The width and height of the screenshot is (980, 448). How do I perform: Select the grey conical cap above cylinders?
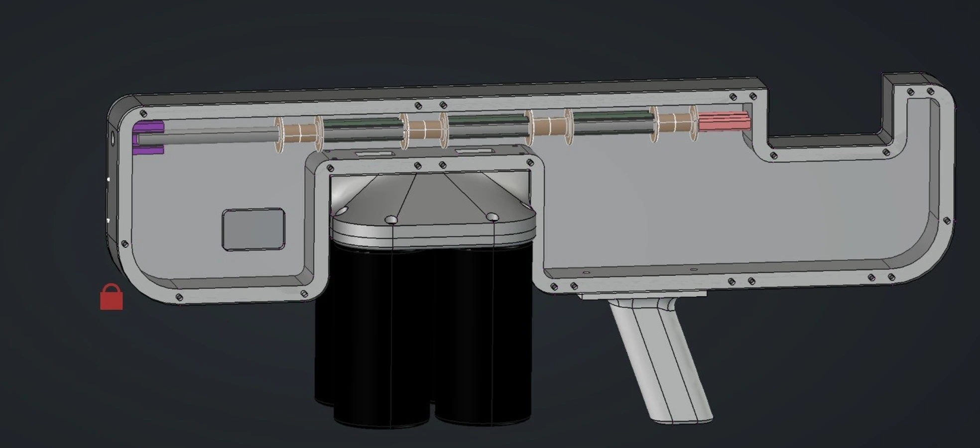click(x=433, y=197)
